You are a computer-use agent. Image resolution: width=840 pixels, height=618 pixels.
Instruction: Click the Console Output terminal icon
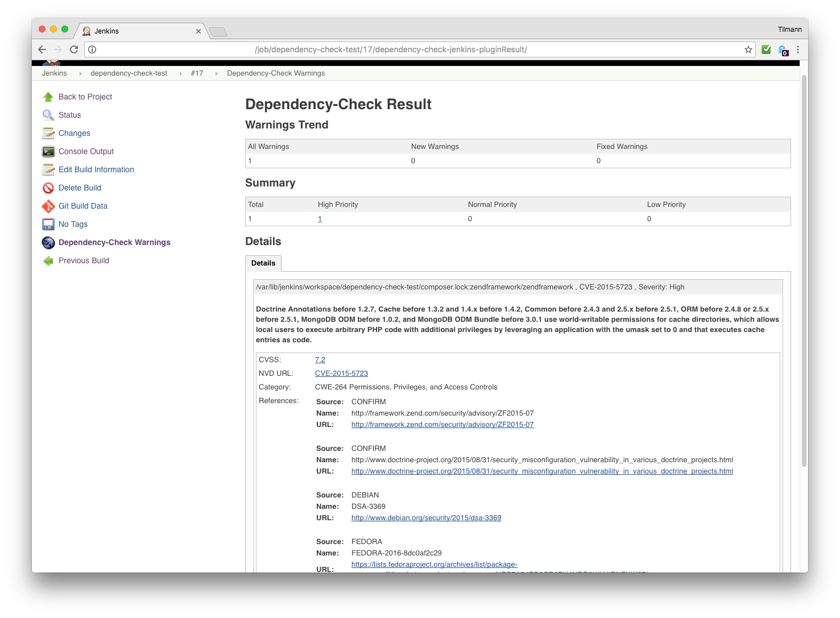pyautogui.click(x=48, y=151)
